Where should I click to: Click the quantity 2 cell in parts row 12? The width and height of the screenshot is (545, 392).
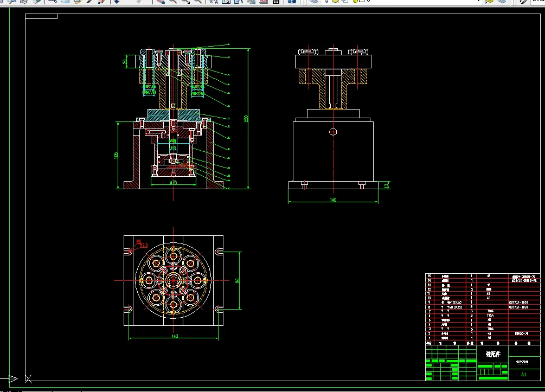click(472, 289)
